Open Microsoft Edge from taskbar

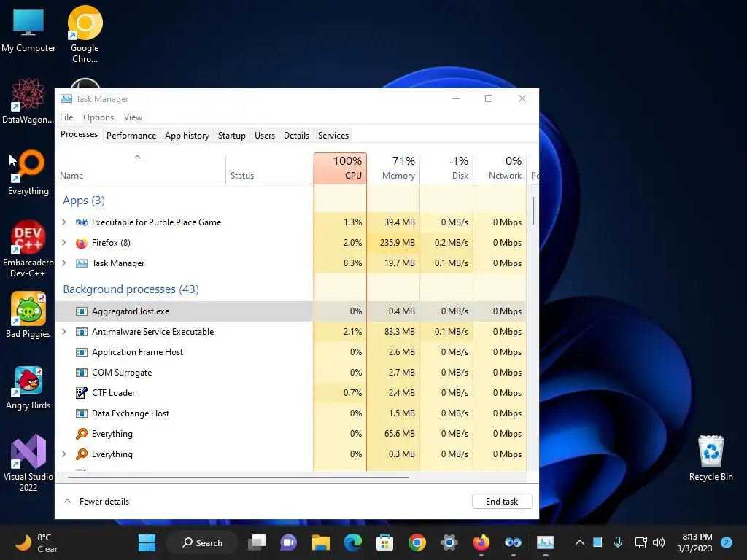pos(353,542)
